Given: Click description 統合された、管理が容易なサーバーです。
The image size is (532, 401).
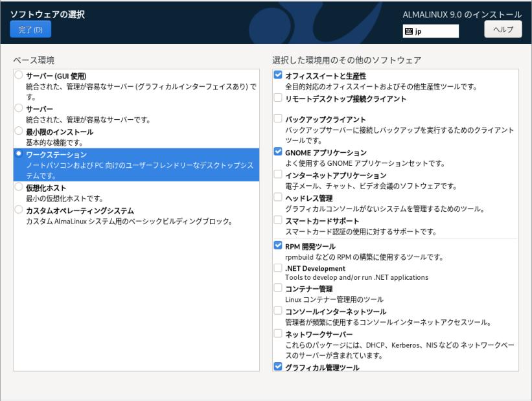Looking at the screenshot, I should [x=88, y=120].
